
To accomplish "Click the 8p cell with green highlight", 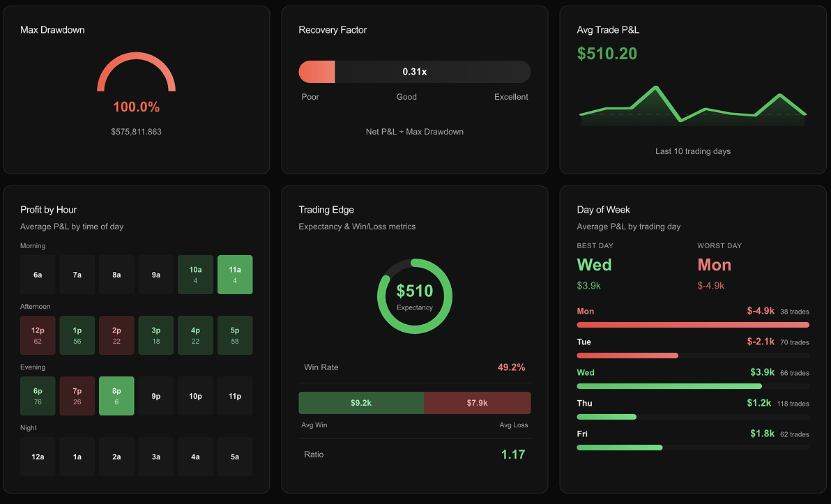I will (x=116, y=395).
